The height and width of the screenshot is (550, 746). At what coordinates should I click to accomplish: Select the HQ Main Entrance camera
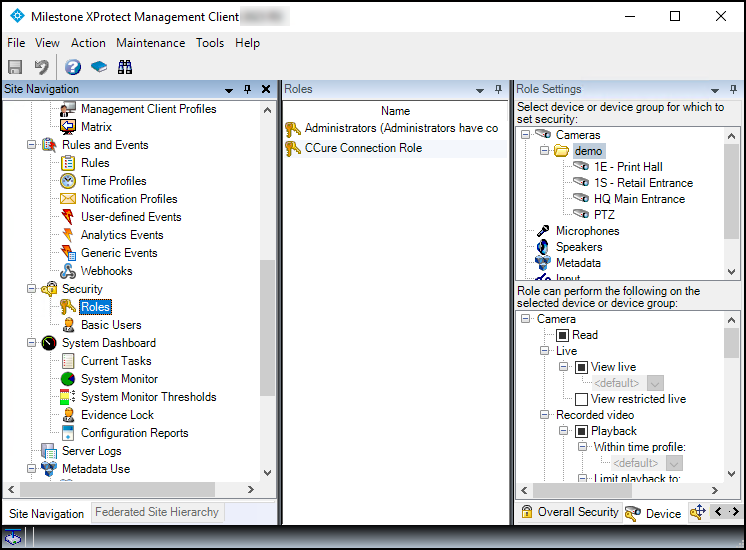click(639, 199)
